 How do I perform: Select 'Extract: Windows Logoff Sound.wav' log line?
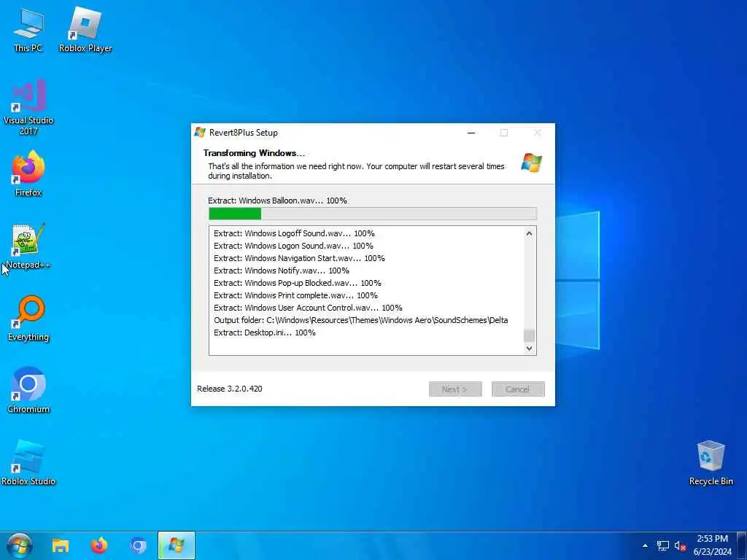point(294,233)
